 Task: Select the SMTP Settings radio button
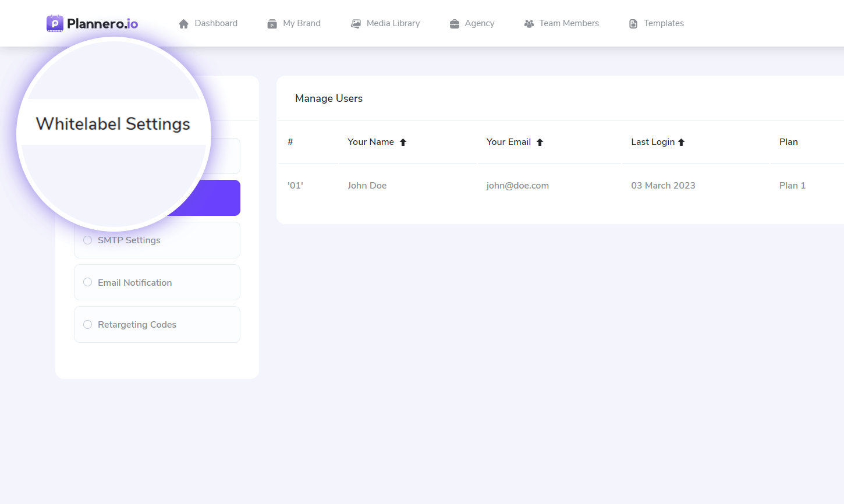point(88,240)
